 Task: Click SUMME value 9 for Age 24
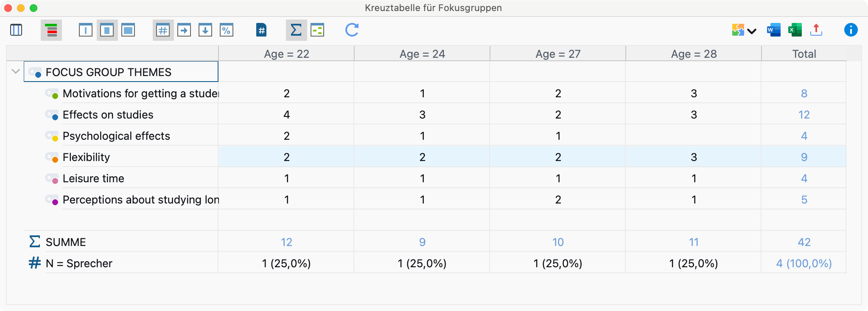422,242
